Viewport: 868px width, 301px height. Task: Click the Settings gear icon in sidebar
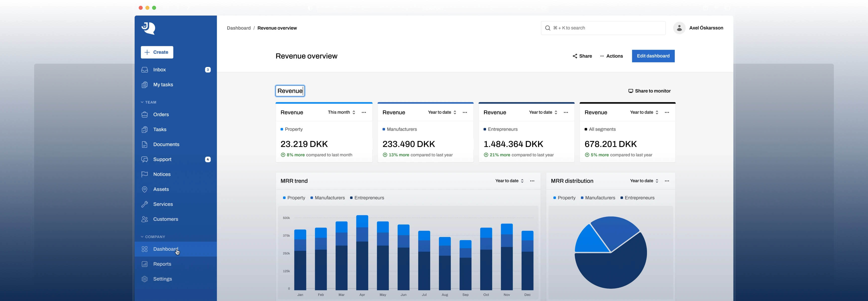coord(145,279)
